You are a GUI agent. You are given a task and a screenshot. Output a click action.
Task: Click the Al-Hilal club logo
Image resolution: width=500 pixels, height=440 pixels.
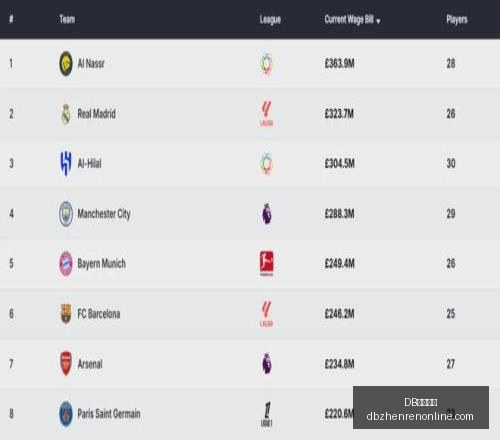pyautogui.click(x=66, y=163)
